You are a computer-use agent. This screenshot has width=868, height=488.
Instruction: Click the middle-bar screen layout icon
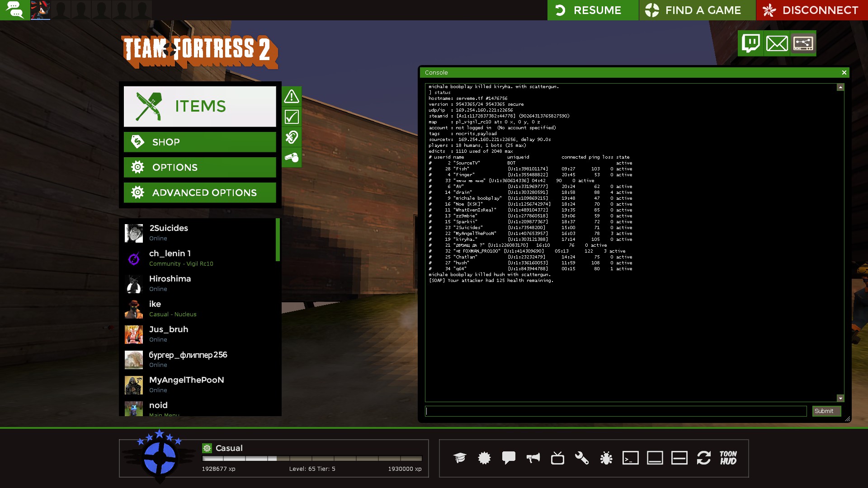(679, 458)
